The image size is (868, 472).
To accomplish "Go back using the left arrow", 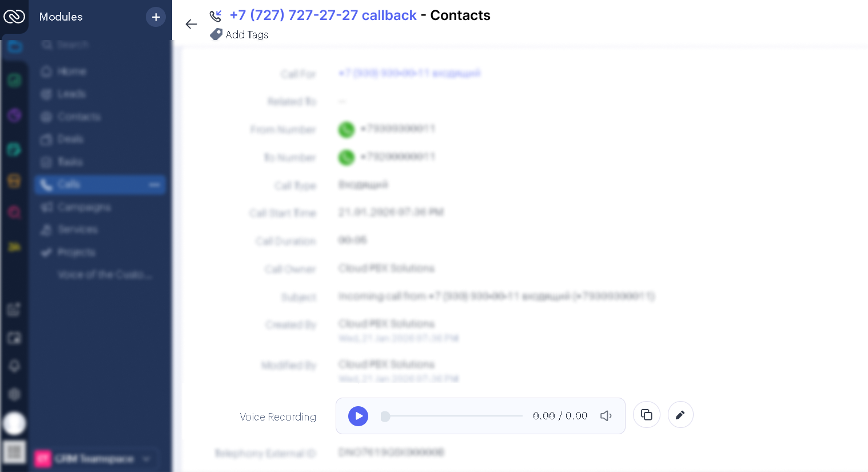I will [191, 24].
